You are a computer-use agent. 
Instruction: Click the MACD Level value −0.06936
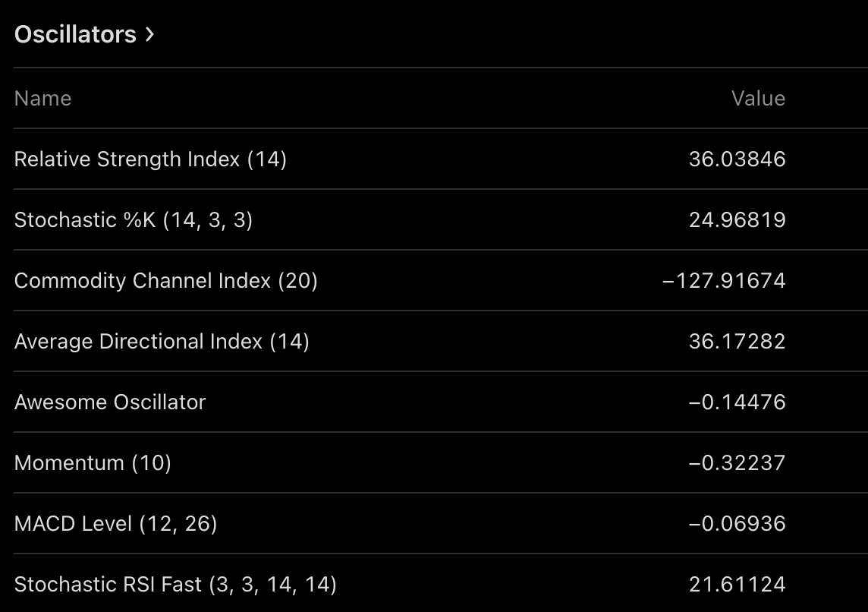737,523
